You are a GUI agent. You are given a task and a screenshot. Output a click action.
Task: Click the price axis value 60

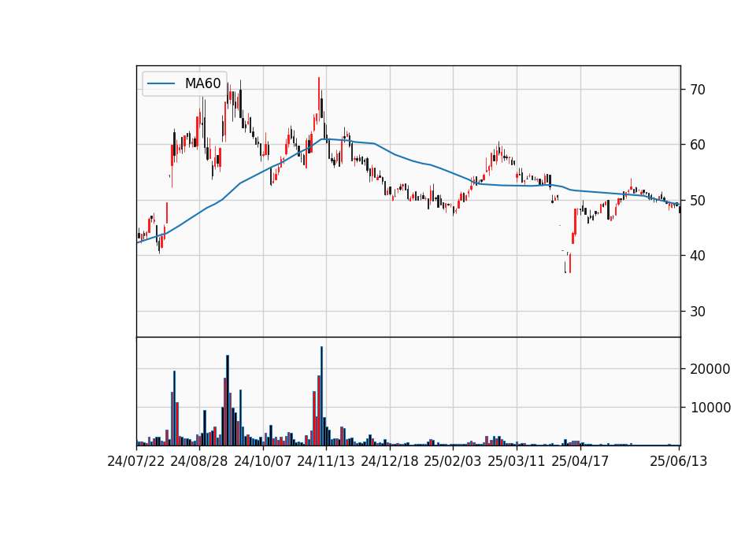(698, 145)
